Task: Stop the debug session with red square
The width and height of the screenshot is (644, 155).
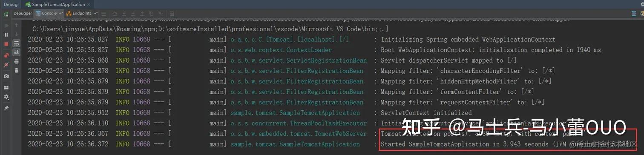Action: pyautogui.click(x=6, y=44)
